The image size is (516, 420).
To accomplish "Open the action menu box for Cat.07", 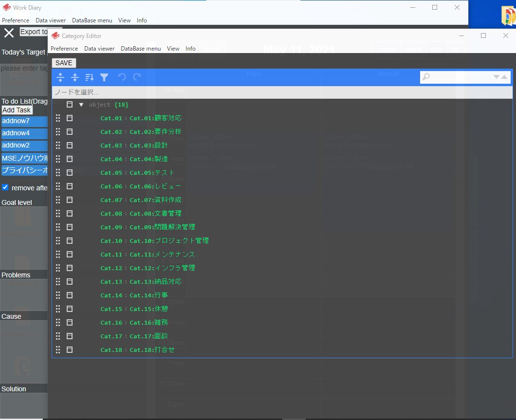I will click(70, 200).
